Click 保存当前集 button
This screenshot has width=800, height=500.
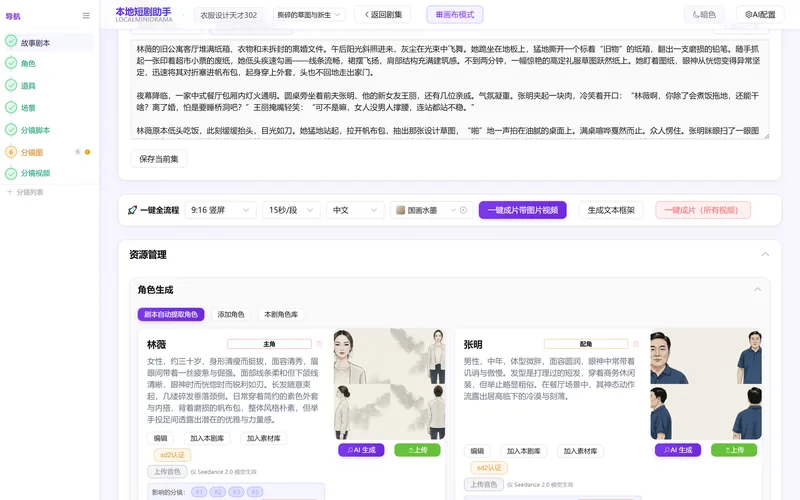point(159,159)
